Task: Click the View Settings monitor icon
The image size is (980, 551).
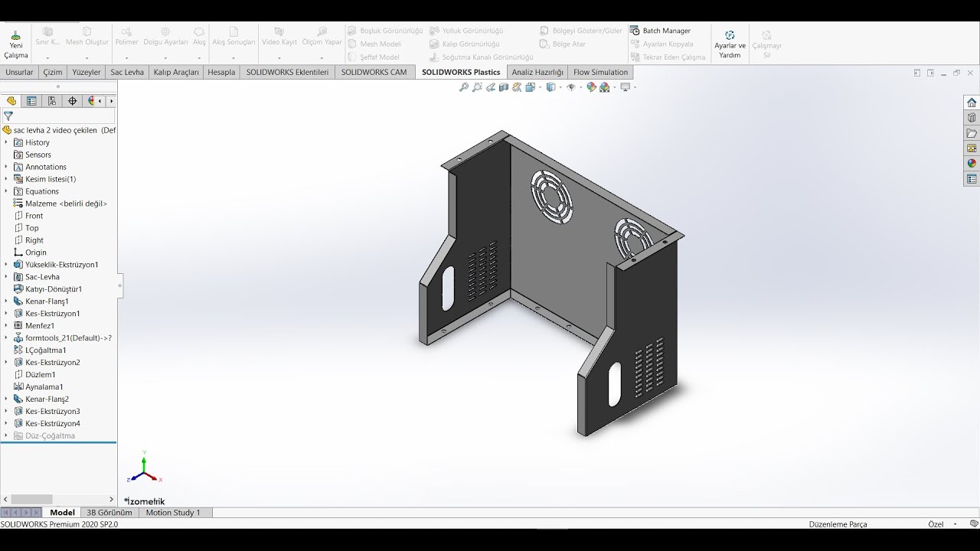Action: point(625,87)
